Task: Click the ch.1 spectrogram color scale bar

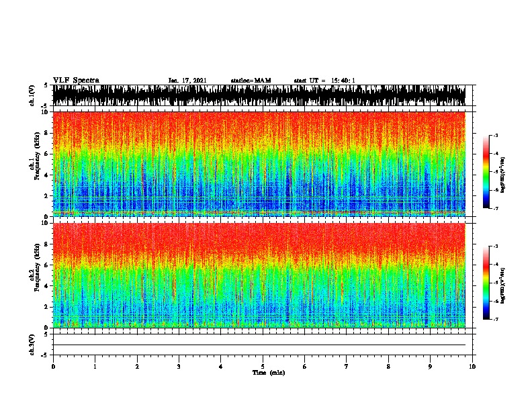Action: [486, 172]
